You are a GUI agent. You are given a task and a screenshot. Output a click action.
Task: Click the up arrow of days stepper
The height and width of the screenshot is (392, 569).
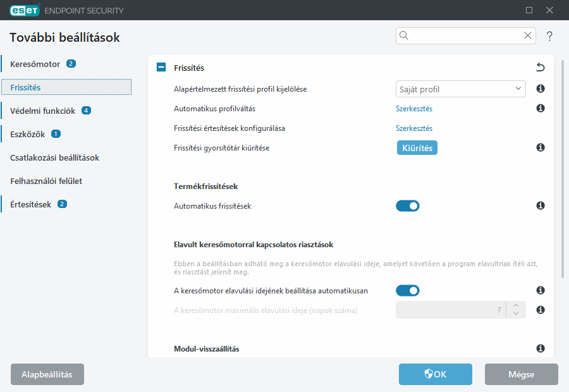(x=516, y=305)
